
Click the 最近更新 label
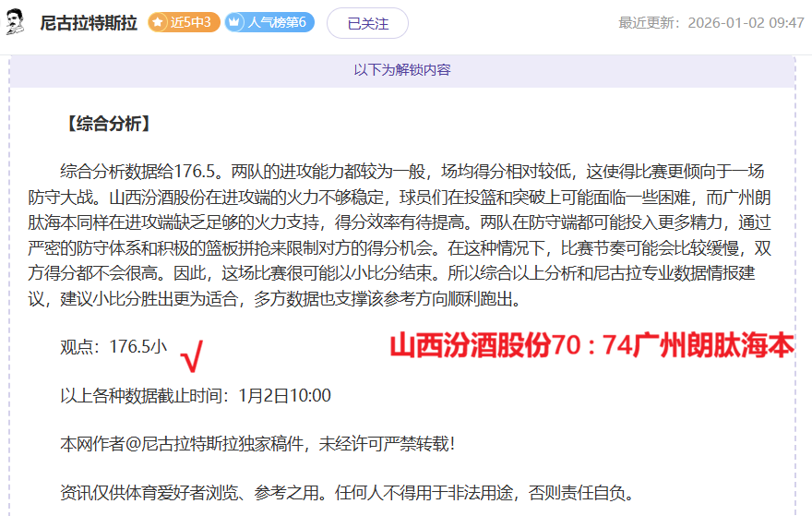(651, 23)
